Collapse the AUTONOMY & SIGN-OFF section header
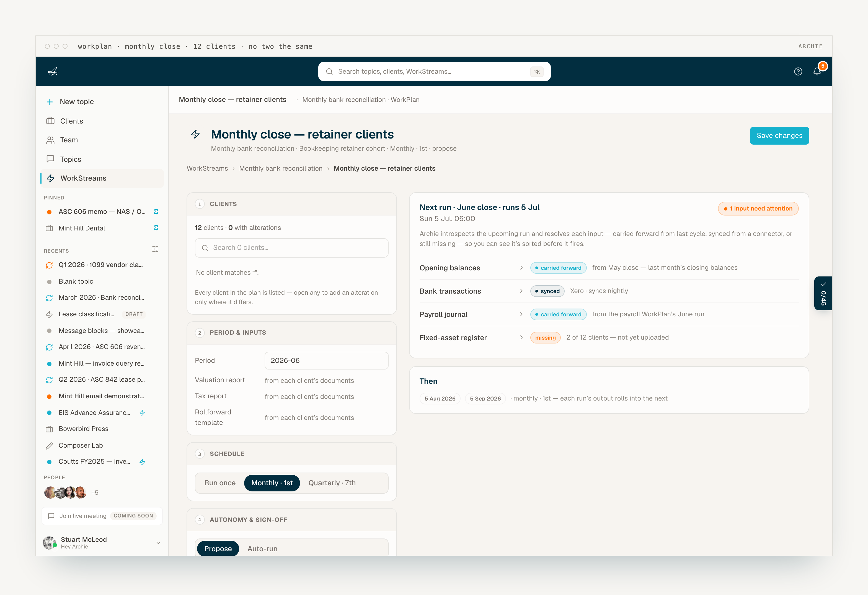Image resolution: width=868 pixels, height=595 pixels. [291, 519]
